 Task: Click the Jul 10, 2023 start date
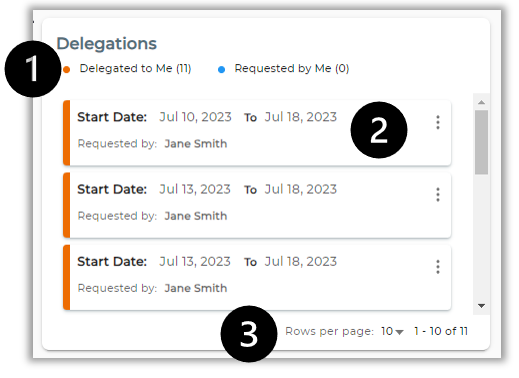point(195,117)
